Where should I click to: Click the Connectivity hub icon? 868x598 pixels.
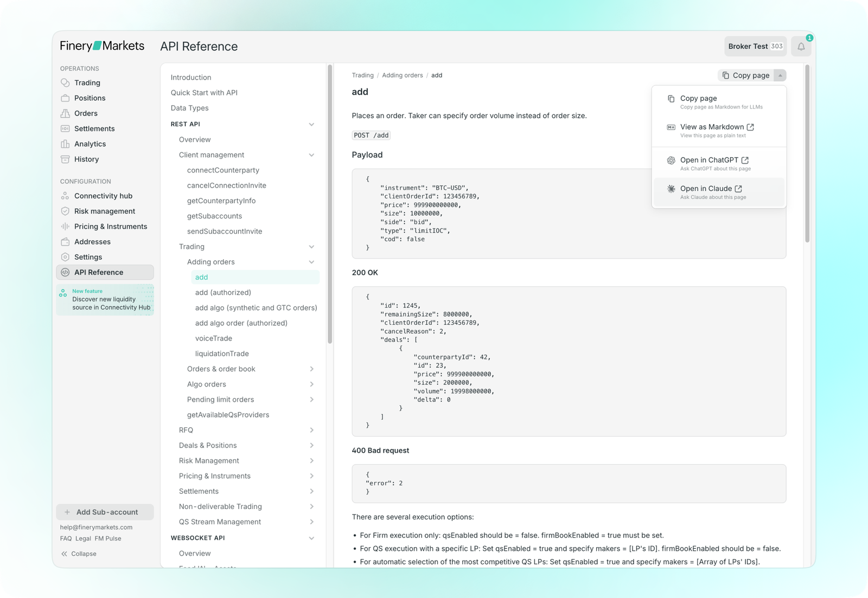65,196
